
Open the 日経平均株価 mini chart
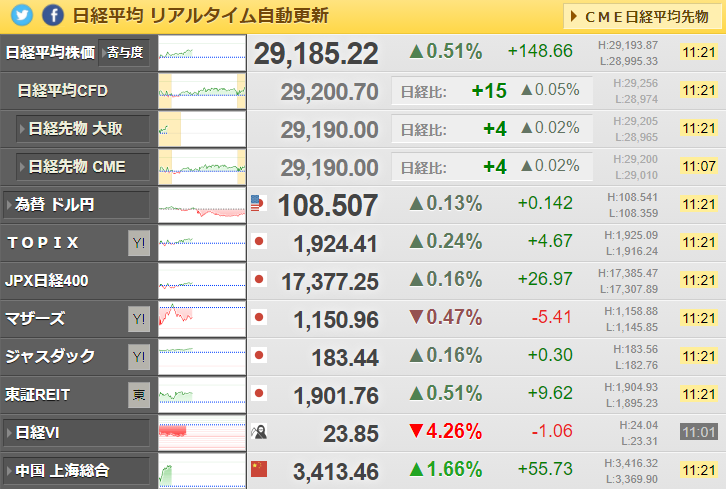click(x=202, y=53)
